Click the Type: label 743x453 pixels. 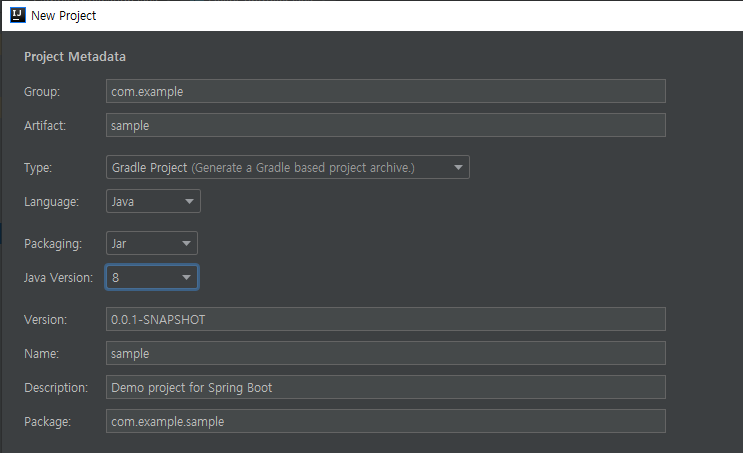click(38, 168)
